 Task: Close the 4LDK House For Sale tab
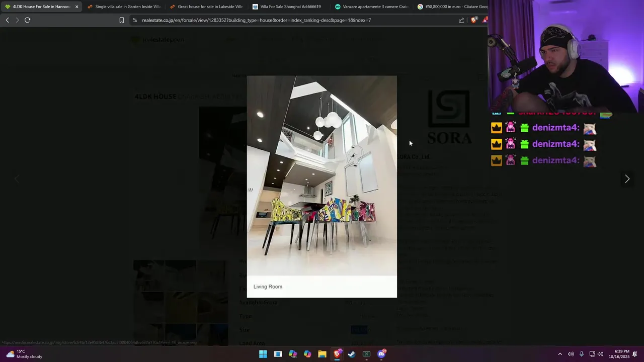click(x=76, y=7)
